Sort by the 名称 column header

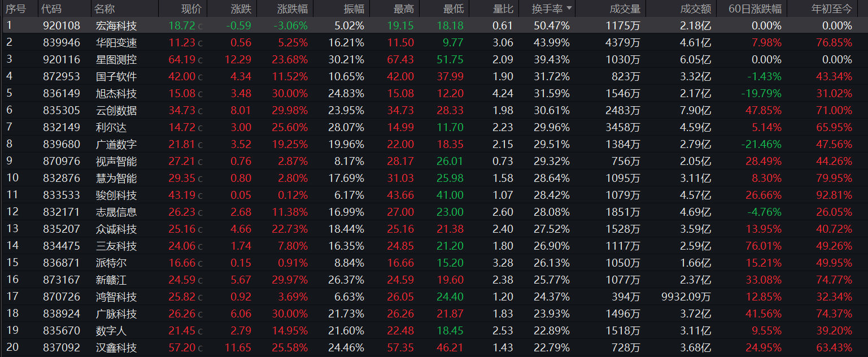(x=104, y=8)
